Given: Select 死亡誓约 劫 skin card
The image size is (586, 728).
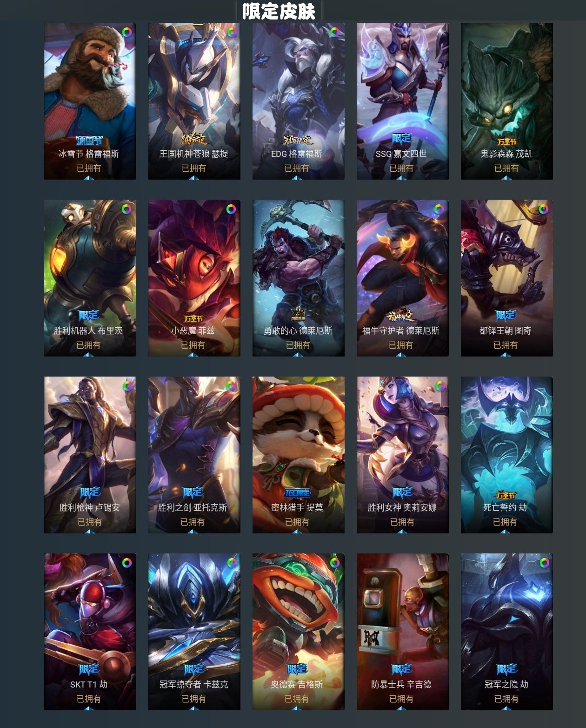Looking at the screenshot, I should tap(507, 455).
